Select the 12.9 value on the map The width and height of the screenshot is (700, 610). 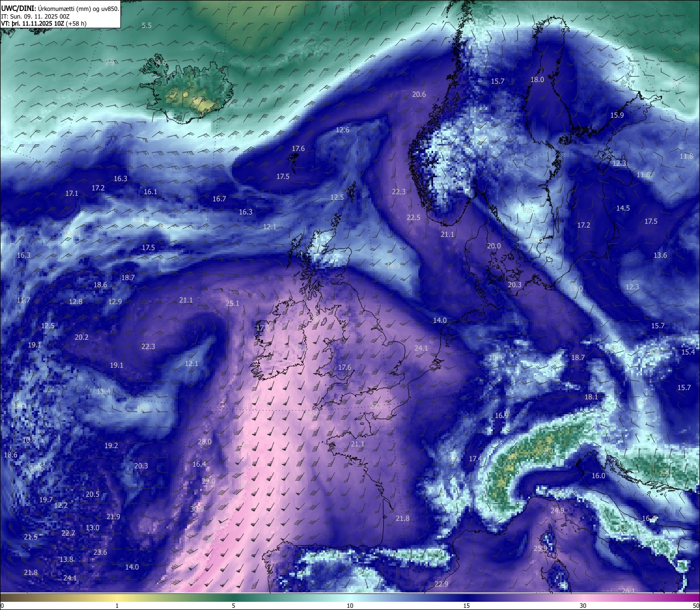coord(115,302)
